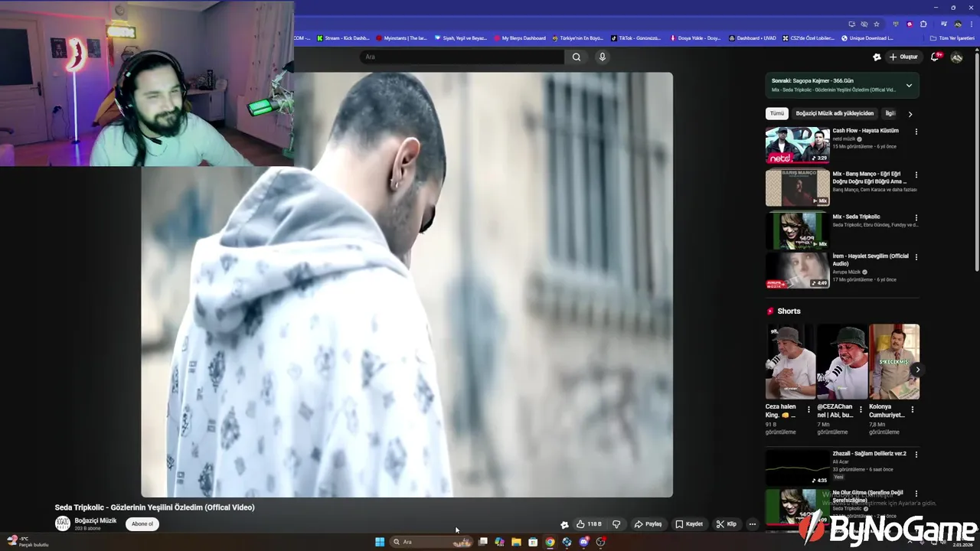Open Dosya Yükle bookmark

[695, 37]
